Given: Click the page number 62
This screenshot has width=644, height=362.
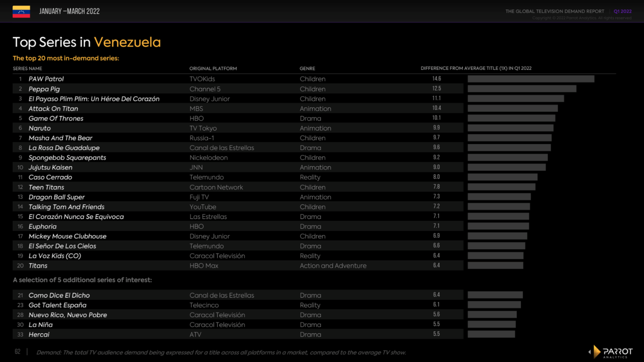Looking at the screenshot, I should [x=18, y=352].
